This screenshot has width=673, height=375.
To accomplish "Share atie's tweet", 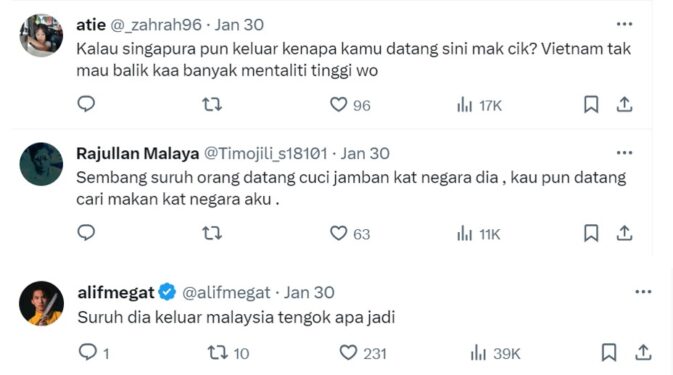I will [624, 104].
